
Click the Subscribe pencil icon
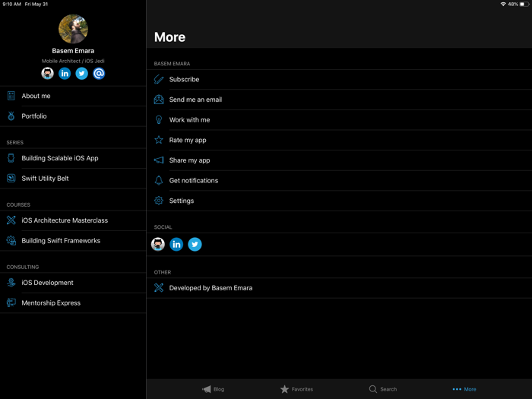pyautogui.click(x=158, y=79)
